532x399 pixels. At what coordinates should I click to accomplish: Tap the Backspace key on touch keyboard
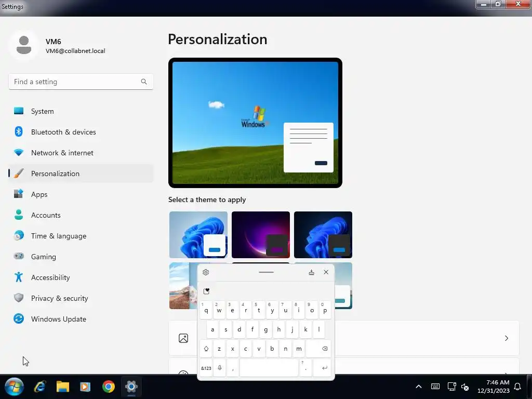(318, 349)
